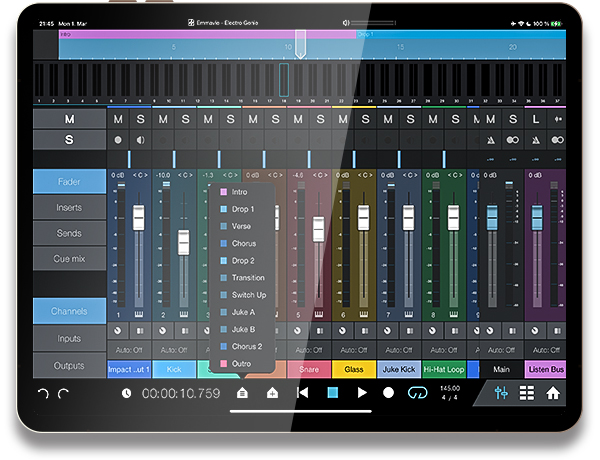The height and width of the screenshot is (460, 600).
Task: Jump to Chorus marker
Action: 242,243
